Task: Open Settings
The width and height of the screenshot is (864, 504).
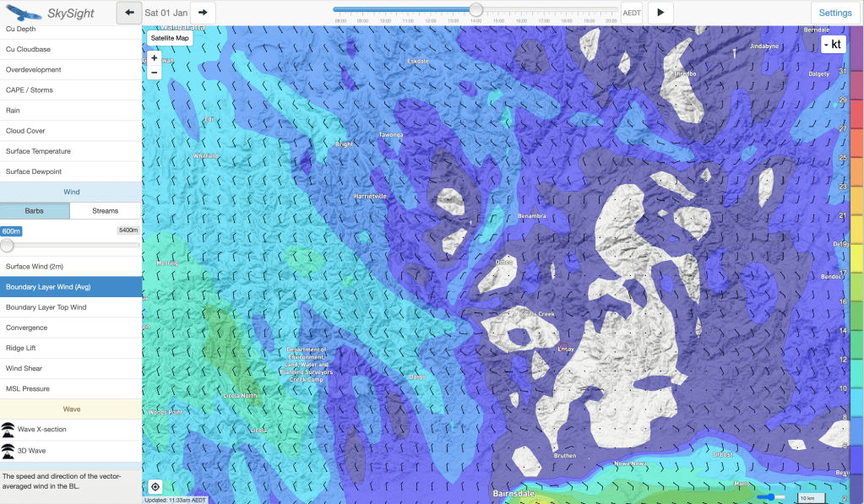Action: (x=834, y=13)
